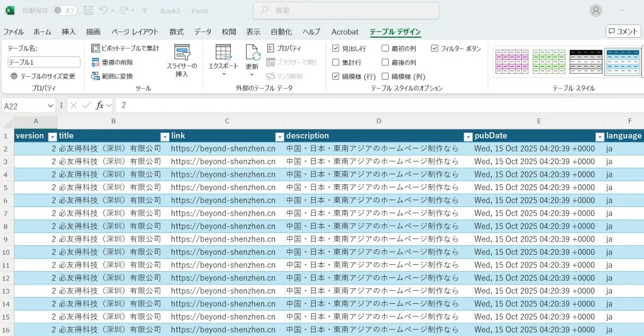Expand the エクスポート export dropdown
The height and width of the screenshot is (336, 644).
point(223,74)
